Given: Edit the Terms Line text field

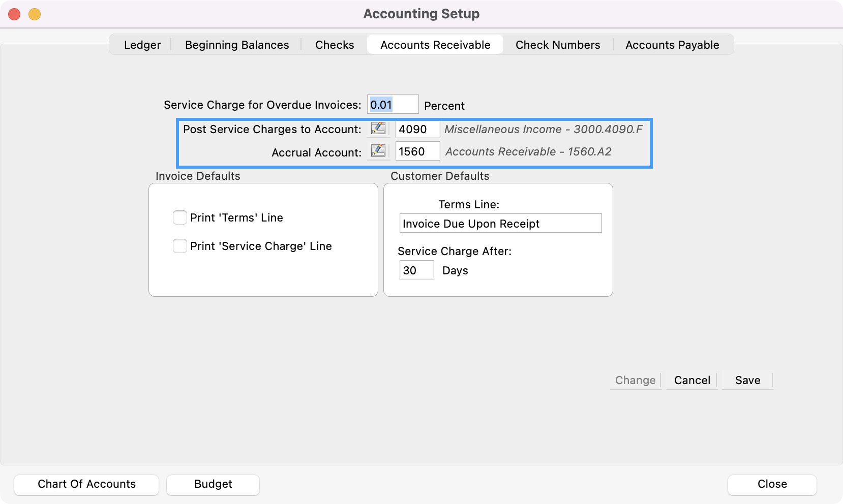Looking at the screenshot, I should pyautogui.click(x=500, y=224).
